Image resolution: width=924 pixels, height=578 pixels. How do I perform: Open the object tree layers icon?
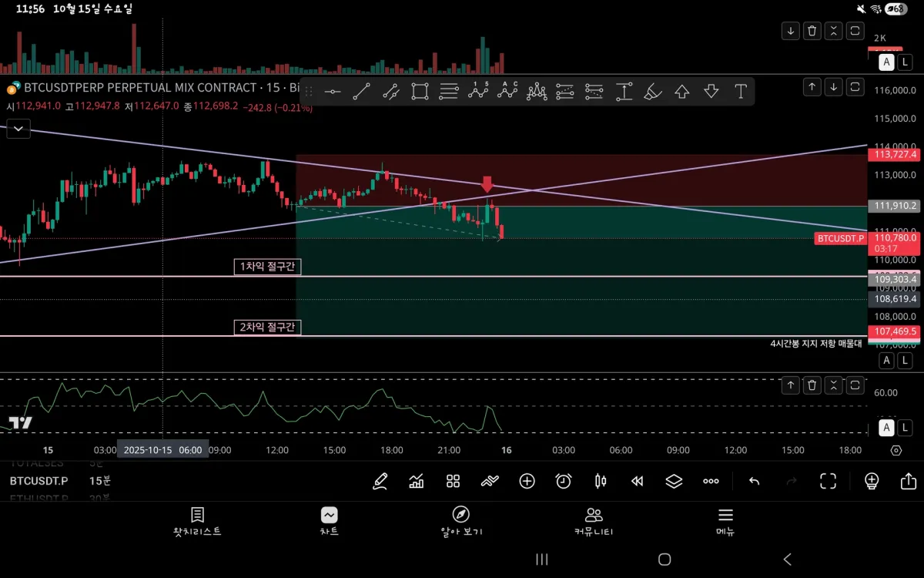pos(674,482)
